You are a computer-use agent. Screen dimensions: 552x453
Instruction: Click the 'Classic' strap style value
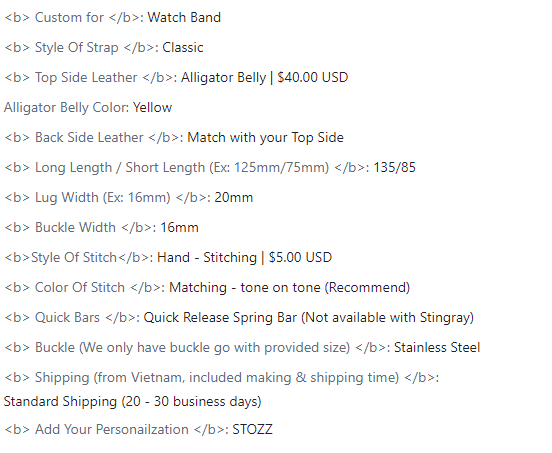coord(183,48)
